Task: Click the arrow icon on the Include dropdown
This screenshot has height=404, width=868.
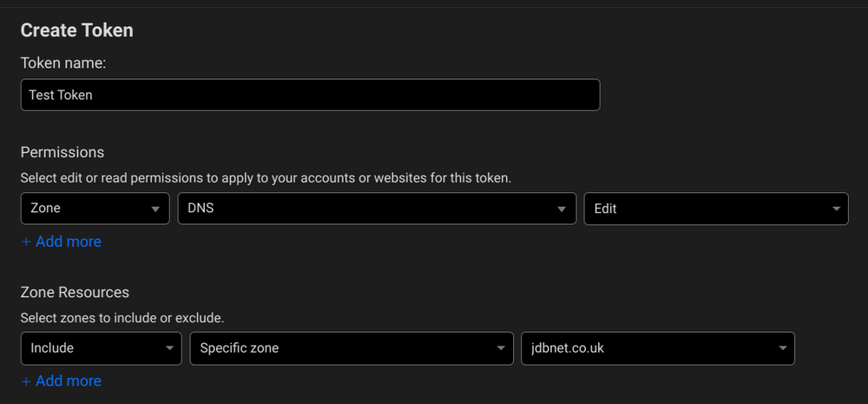Action: pyautogui.click(x=168, y=349)
